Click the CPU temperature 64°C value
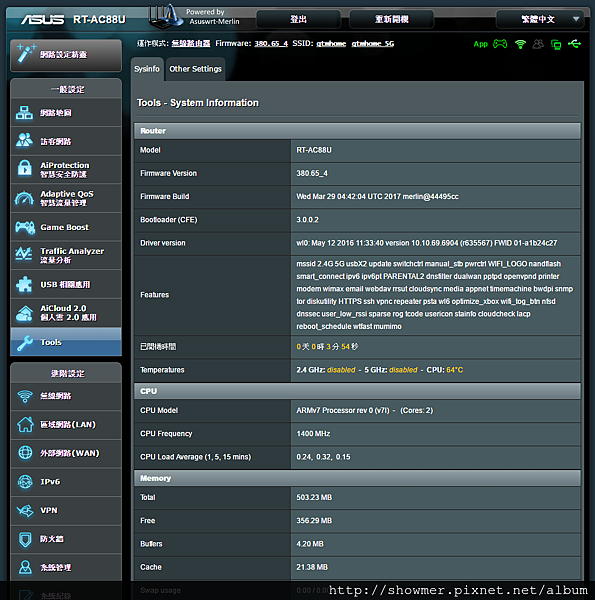This screenshot has width=595, height=600. coord(455,370)
